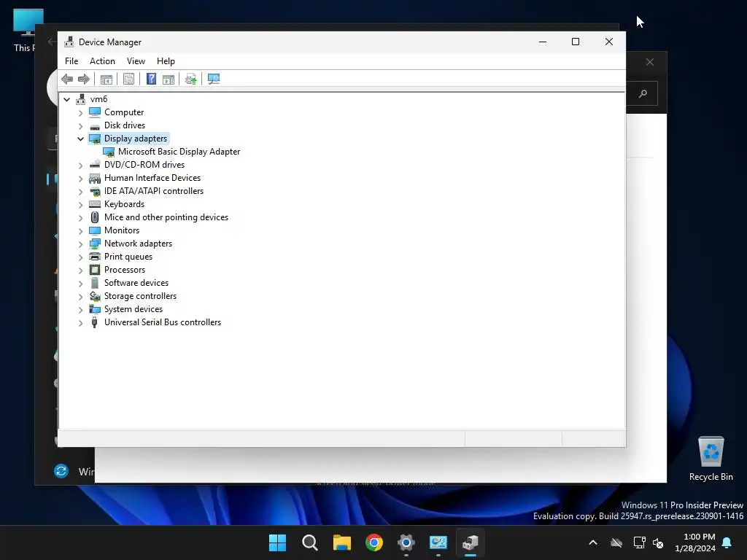747x560 pixels.
Task: Open the Windows Start menu
Action: 277,542
